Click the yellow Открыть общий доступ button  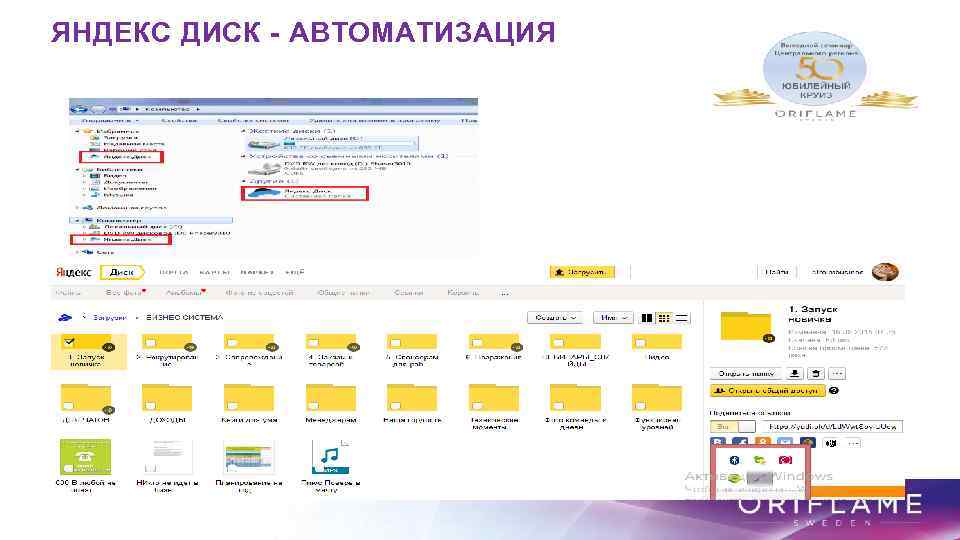click(767, 391)
